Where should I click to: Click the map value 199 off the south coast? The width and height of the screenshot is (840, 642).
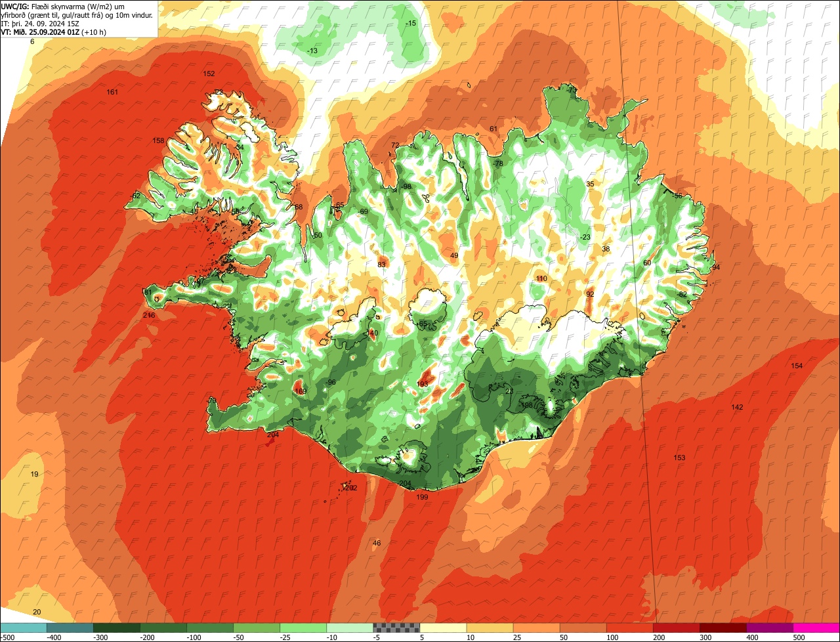422,497
